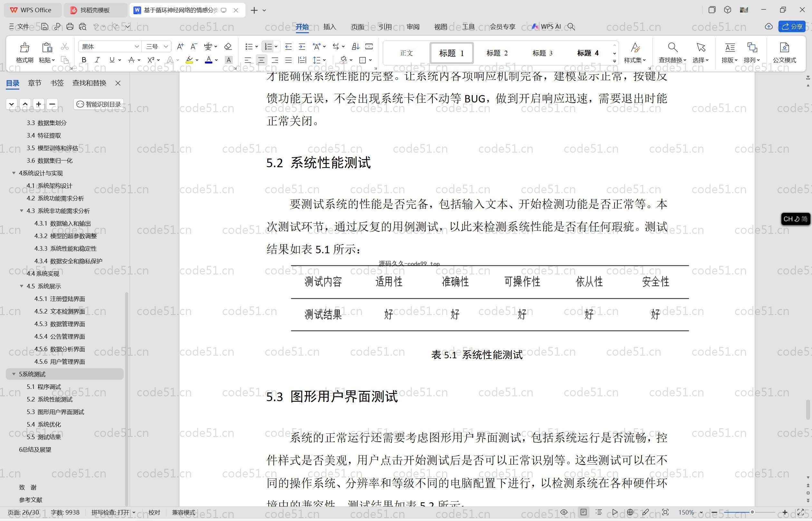Screen dimensions: 812x521
Task: Collapse the 4系统设计与实现 tree node
Action: 14,173
